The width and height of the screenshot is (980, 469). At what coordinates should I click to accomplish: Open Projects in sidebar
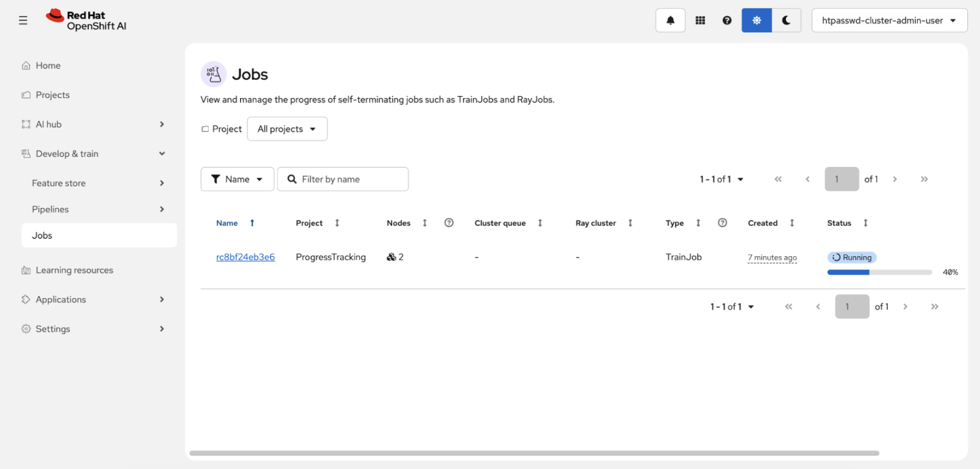pyautogui.click(x=53, y=95)
